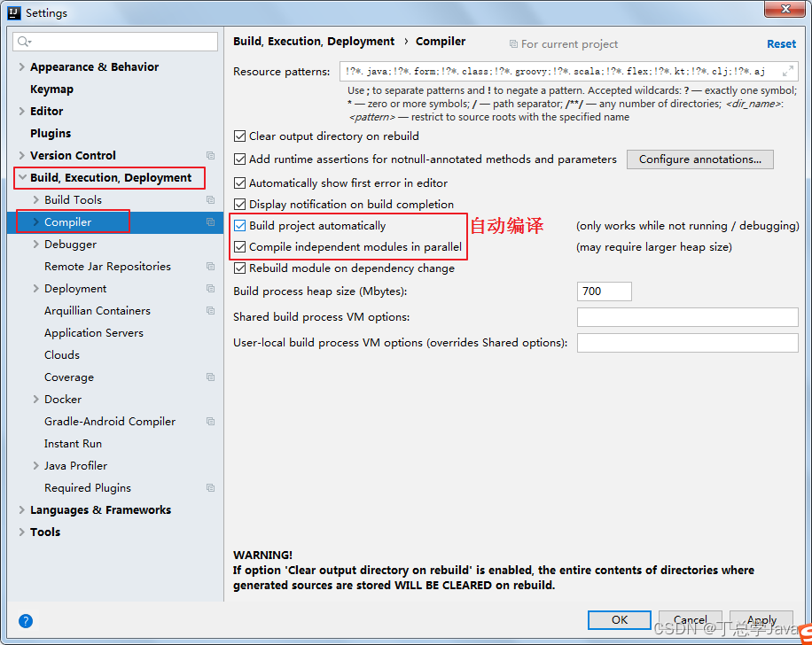Click the Apply button

(x=761, y=619)
